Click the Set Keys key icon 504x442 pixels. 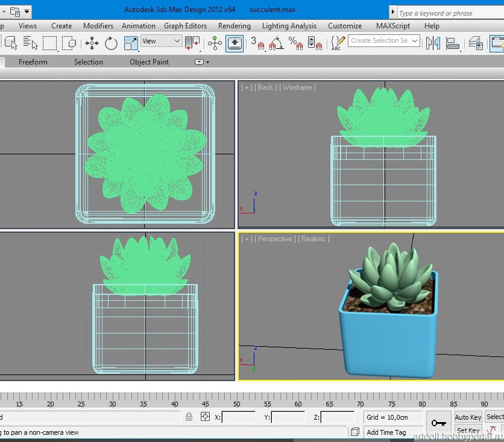point(438,423)
